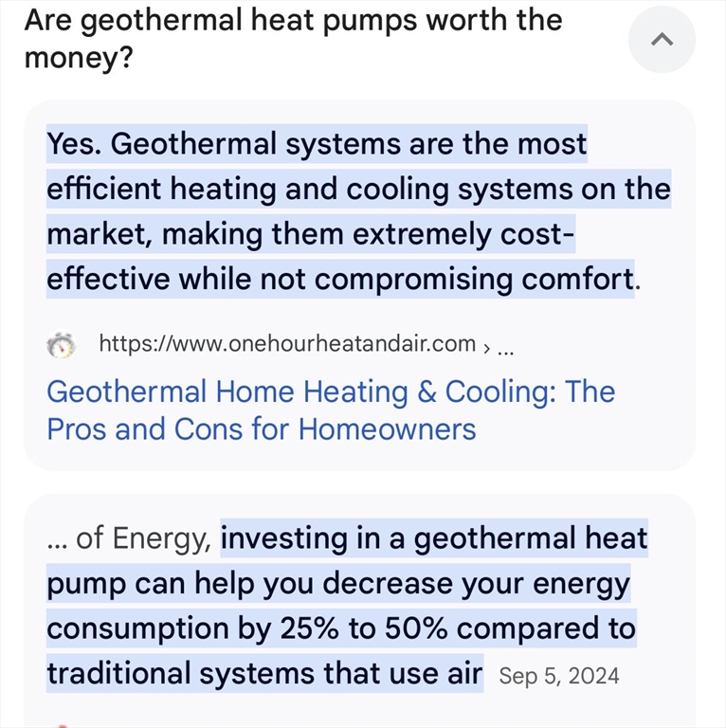Viewport: 726px width, 728px height.
Task: Click 'investing in a geothermal heat' highlighted text
Action: pos(434,538)
